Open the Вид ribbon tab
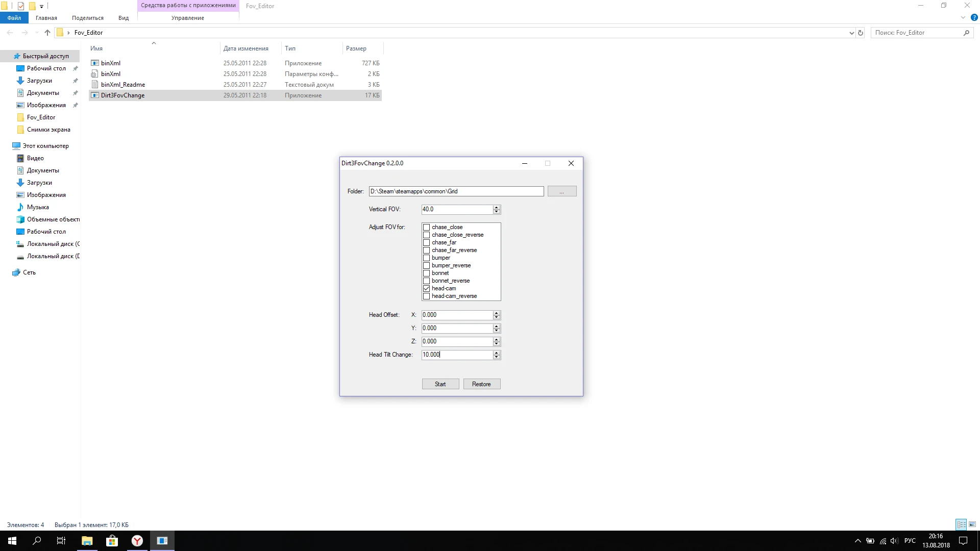 pyautogui.click(x=124, y=18)
